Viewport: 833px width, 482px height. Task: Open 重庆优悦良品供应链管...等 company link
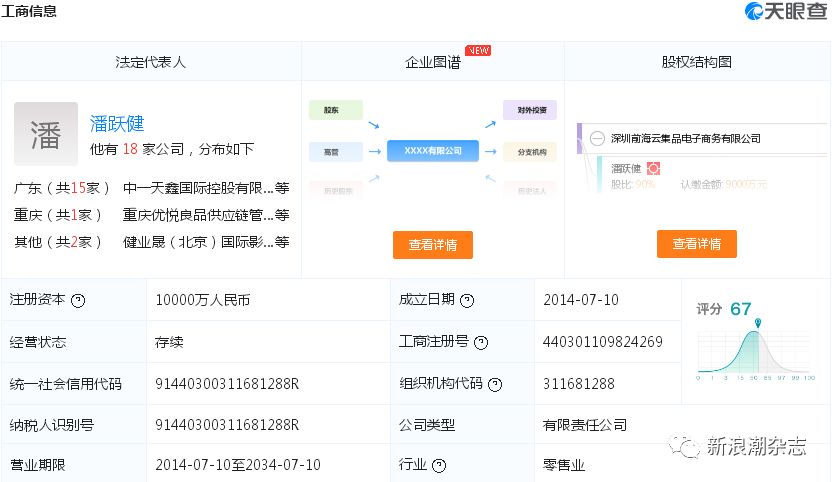pos(206,215)
